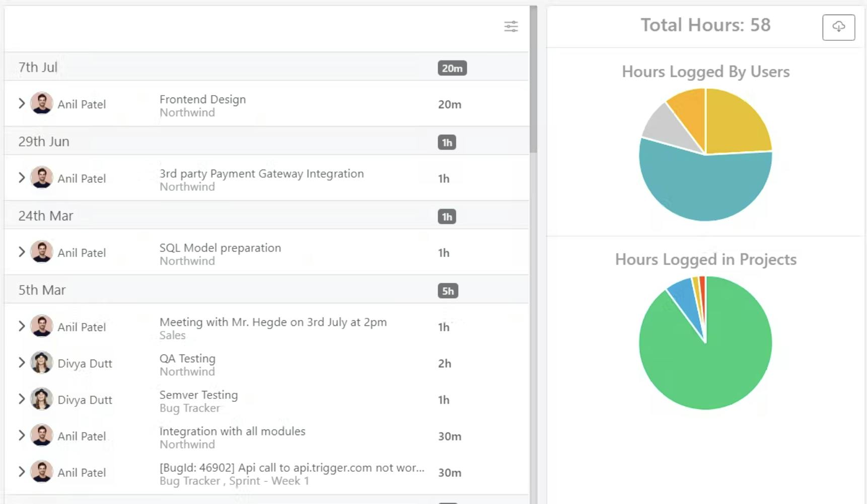The height and width of the screenshot is (504, 867).
Task: Select the 5th Mar date header
Action: (42, 290)
